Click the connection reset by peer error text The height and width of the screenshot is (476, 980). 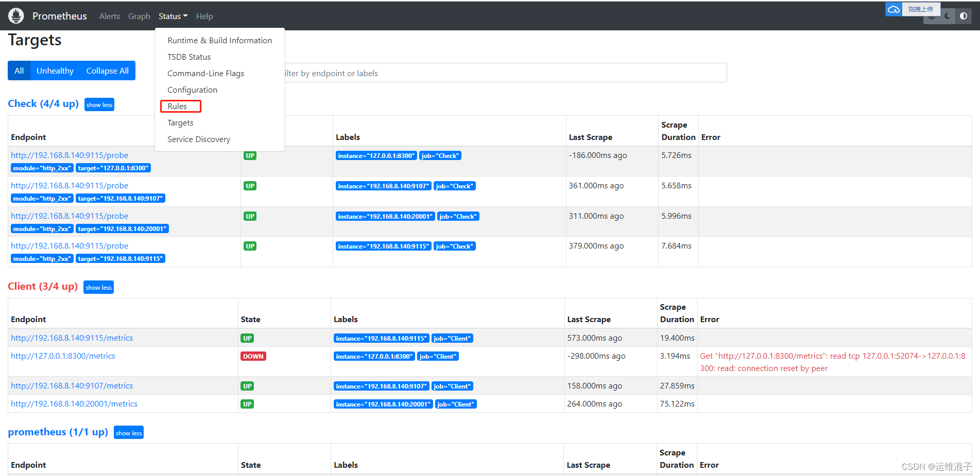[x=832, y=362]
